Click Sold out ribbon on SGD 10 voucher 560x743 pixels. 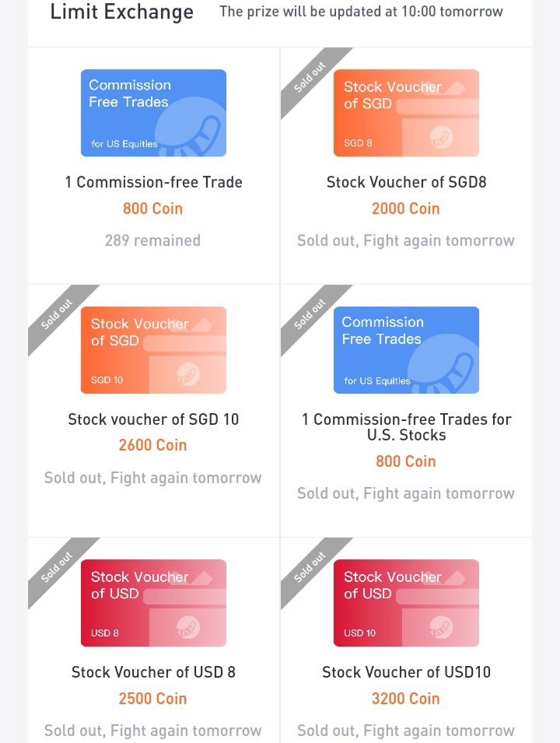click(x=57, y=314)
